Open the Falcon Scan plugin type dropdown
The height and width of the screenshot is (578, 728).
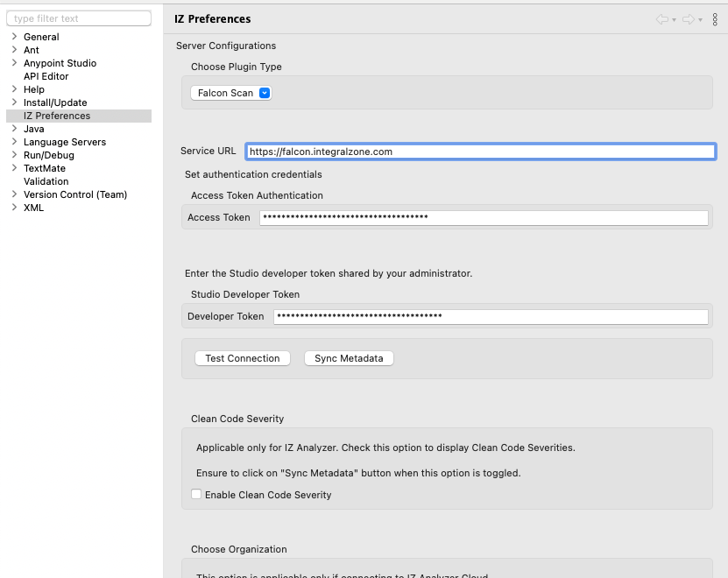coord(230,93)
